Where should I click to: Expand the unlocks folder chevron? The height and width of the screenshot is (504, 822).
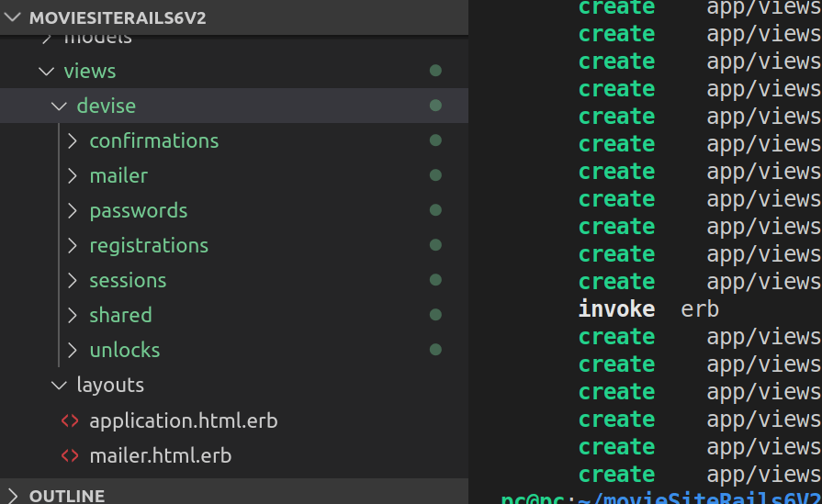click(x=73, y=350)
